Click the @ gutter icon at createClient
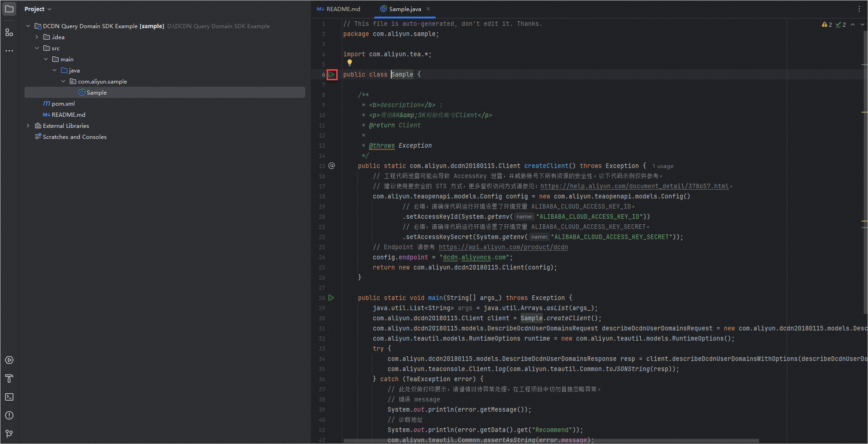 pos(332,166)
